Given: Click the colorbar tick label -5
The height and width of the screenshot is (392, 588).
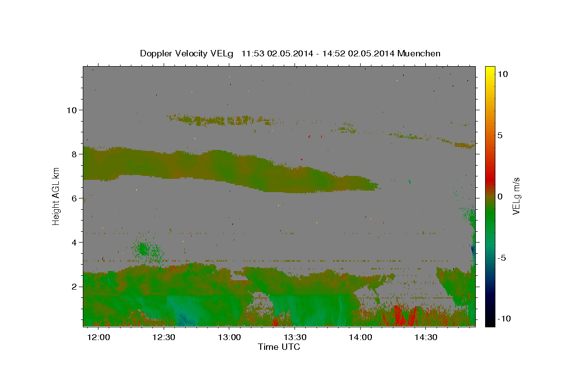Looking at the screenshot, I should (502, 258).
